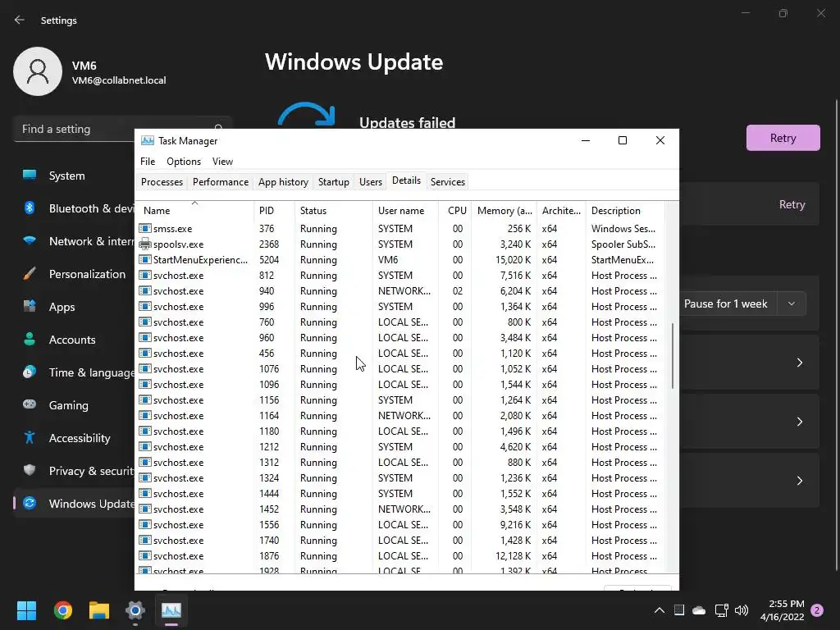The image size is (840, 630).
Task: Open Network & internet wifi icon
Action: tap(30, 241)
